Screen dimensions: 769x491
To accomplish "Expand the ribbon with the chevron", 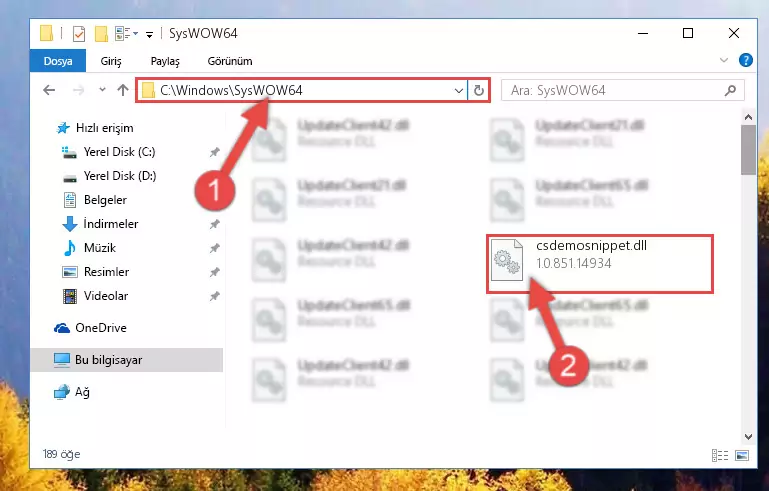I will click(x=724, y=60).
